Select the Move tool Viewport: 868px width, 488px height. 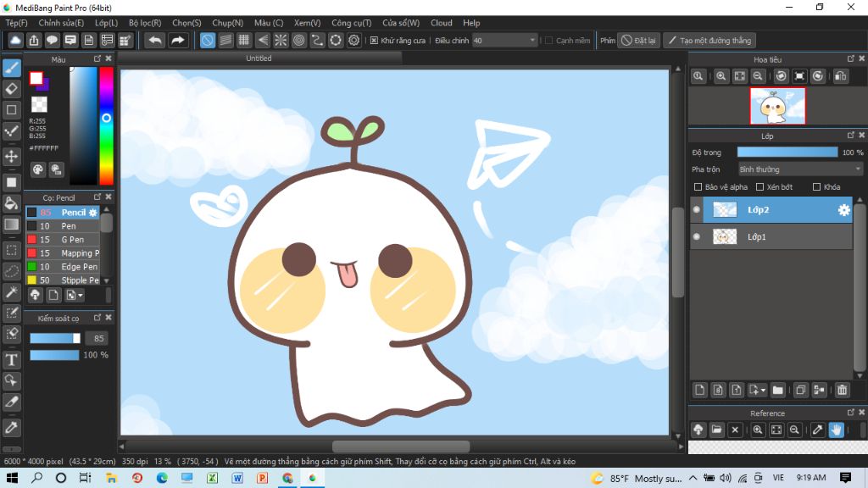click(x=12, y=157)
